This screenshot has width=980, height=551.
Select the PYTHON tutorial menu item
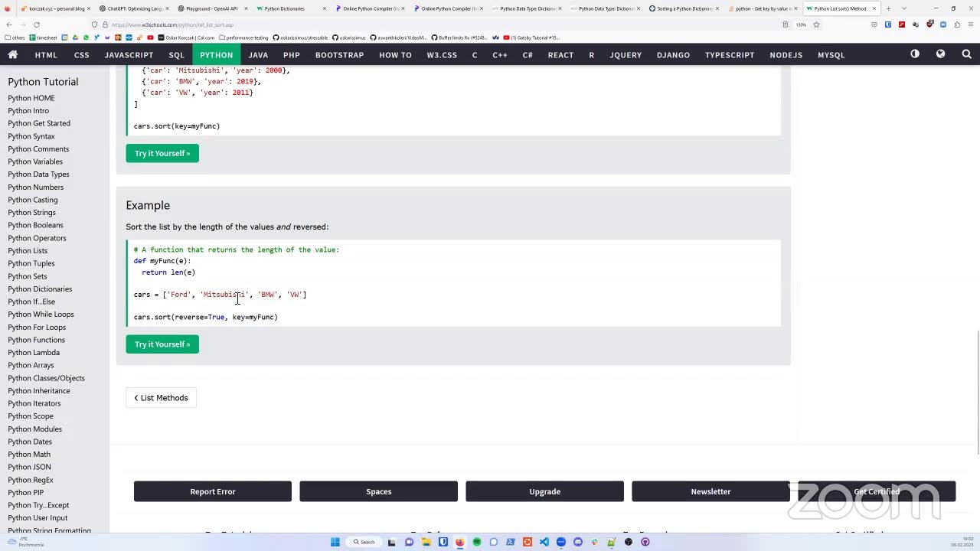[x=216, y=54]
